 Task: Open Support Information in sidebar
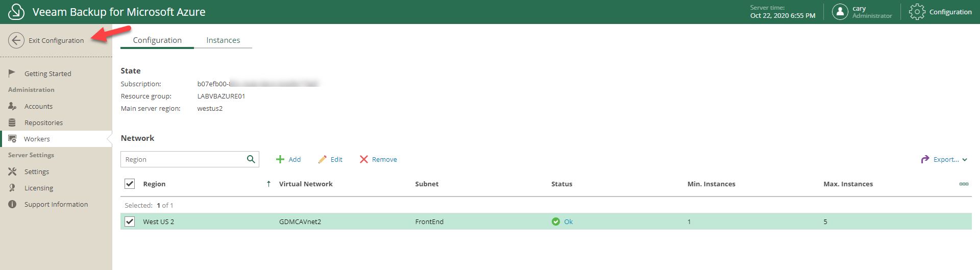56,204
